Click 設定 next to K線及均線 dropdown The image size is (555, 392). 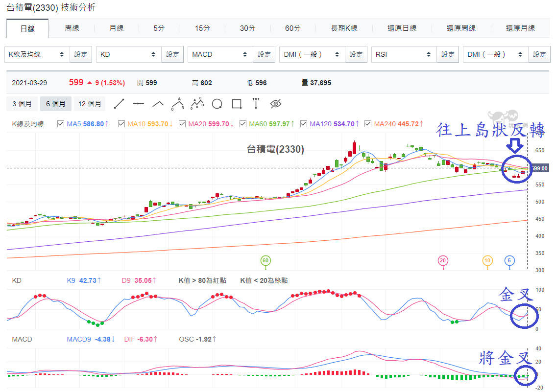click(81, 54)
